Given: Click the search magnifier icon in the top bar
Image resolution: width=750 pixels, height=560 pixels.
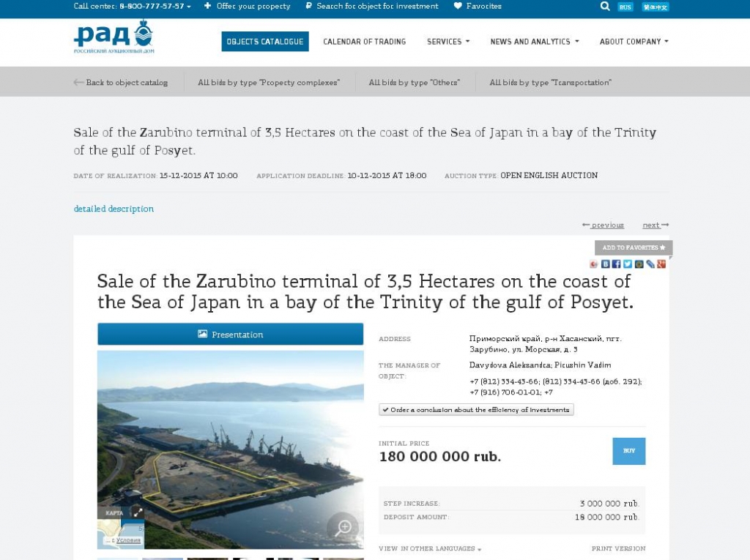Looking at the screenshot, I should (604, 6).
